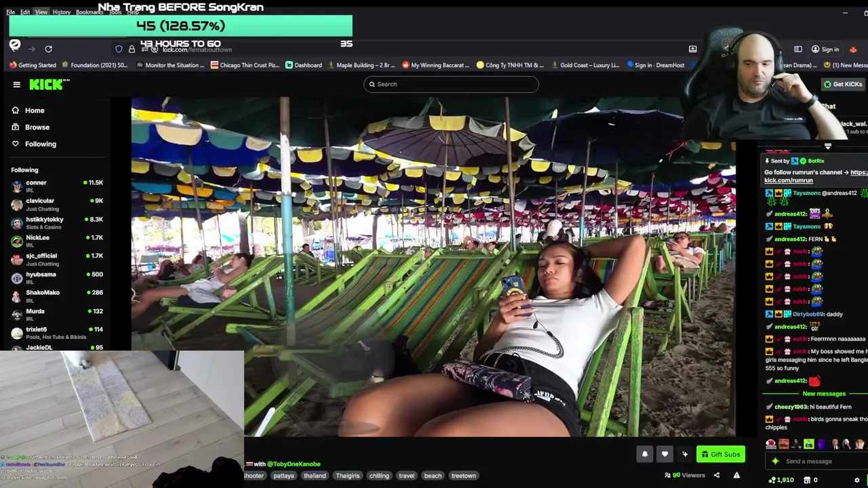Open the Kick hamburger sidebar menu
Image resolution: width=868 pixels, height=488 pixels.
tap(16, 85)
